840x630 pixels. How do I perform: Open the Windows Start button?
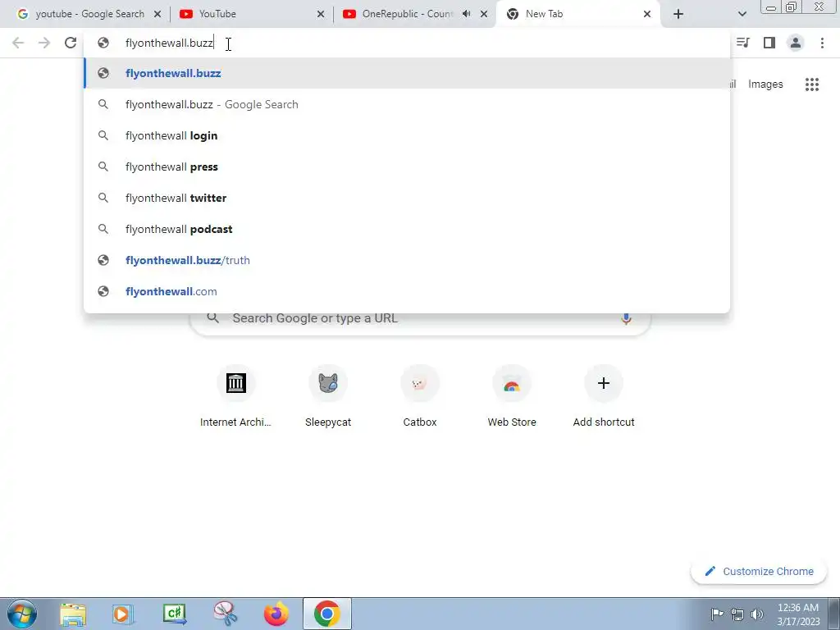22,614
